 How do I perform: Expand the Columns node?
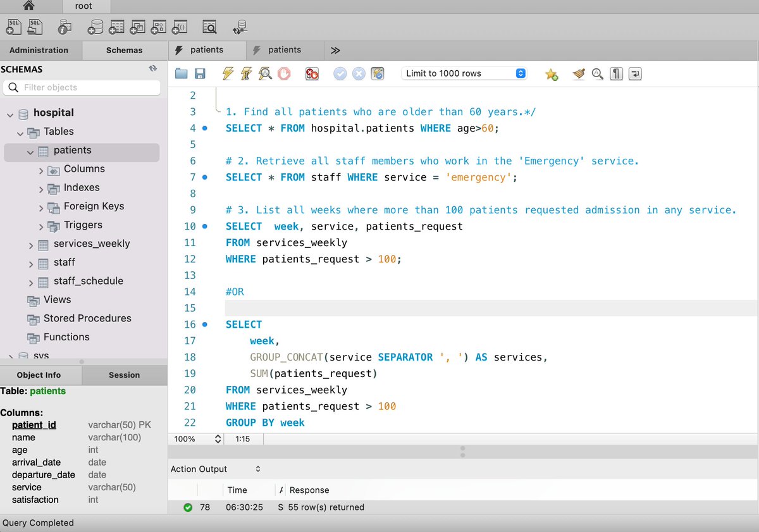pyautogui.click(x=41, y=171)
